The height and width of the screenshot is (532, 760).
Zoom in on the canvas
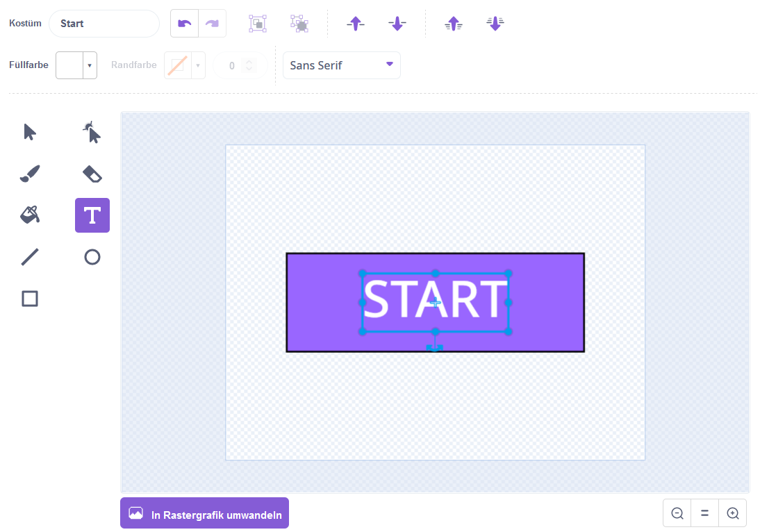(732, 513)
